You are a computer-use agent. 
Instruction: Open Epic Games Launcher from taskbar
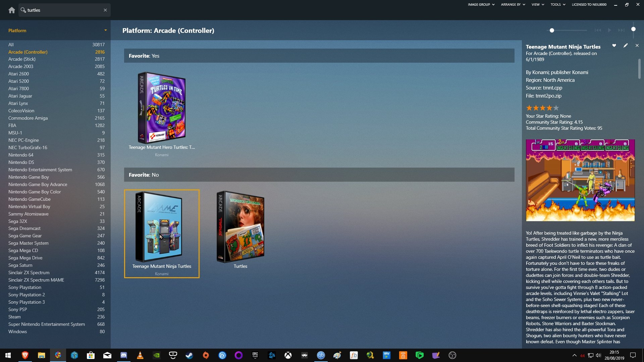point(255,355)
